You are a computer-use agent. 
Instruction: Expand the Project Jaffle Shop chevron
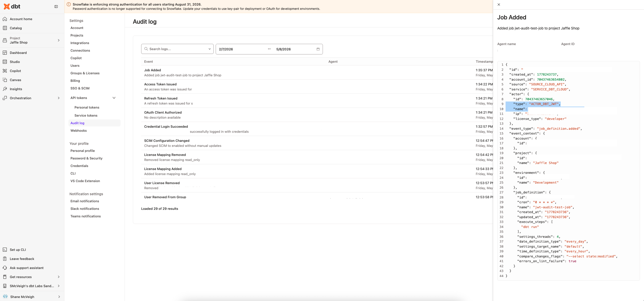coord(59,40)
